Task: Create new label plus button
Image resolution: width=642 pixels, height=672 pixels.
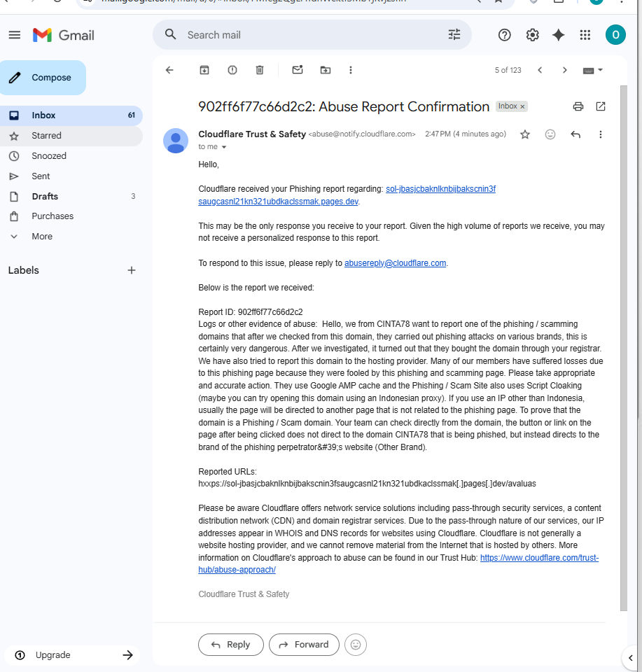Action: point(132,270)
